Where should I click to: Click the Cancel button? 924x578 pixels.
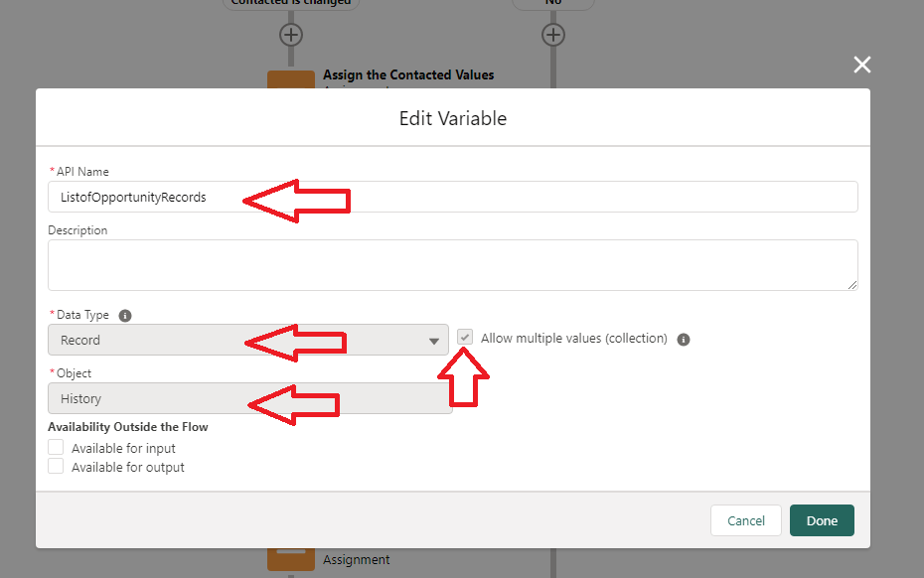(x=746, y=520)
